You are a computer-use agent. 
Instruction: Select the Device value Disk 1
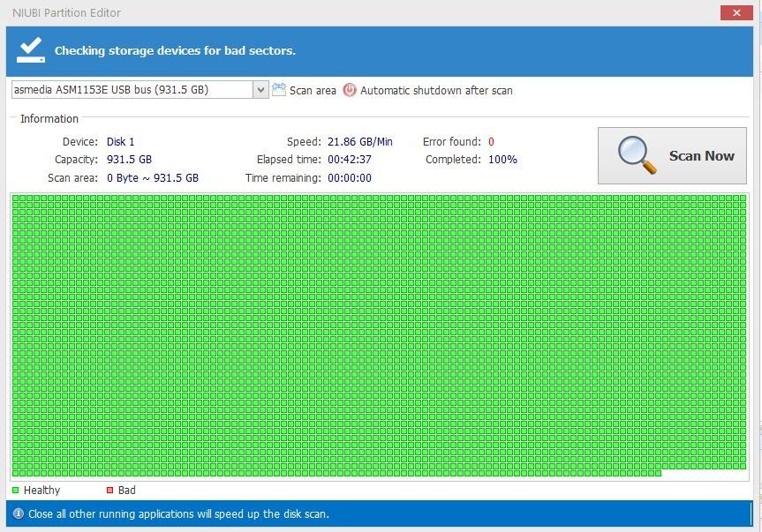click(x=120, y=142)
